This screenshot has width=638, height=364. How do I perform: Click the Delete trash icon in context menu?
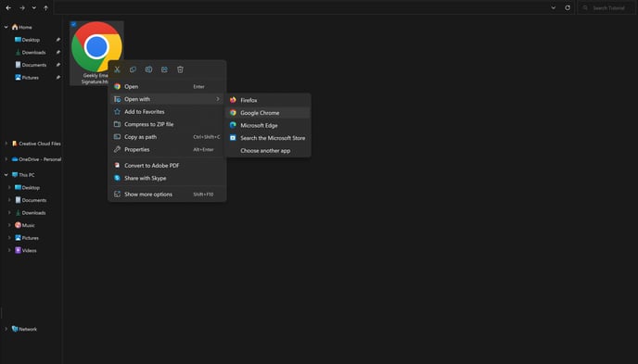[x=180, y=69]
